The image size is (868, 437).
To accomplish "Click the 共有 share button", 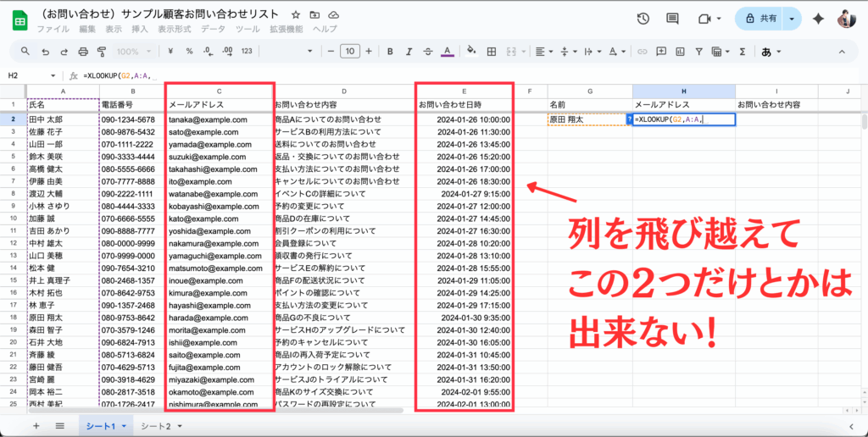I will (760, 19).
